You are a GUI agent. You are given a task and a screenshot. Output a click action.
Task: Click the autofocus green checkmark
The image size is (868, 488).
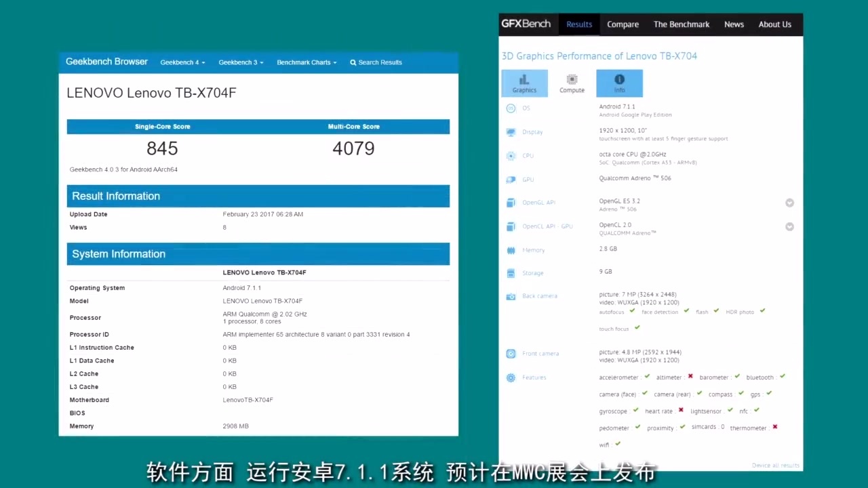(632, 311)
